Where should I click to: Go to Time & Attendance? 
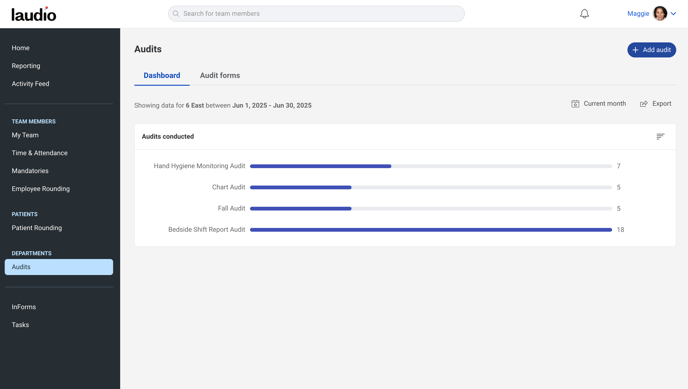pos(39,153)
